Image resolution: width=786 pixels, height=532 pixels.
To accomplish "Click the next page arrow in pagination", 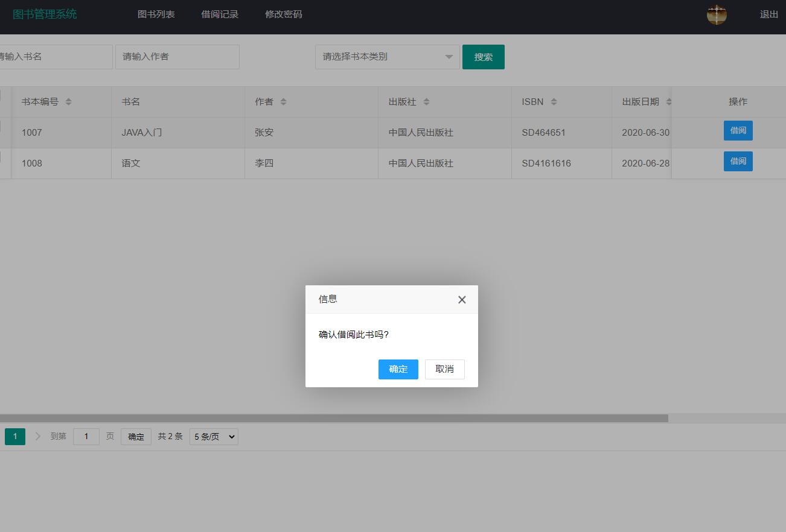I will (37, 436).
